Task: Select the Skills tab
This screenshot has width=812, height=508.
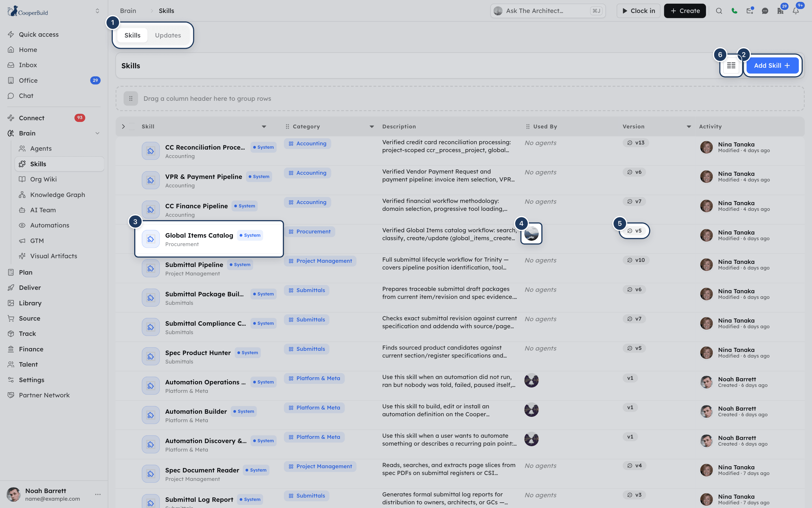Action: click(x=133, y=35)
